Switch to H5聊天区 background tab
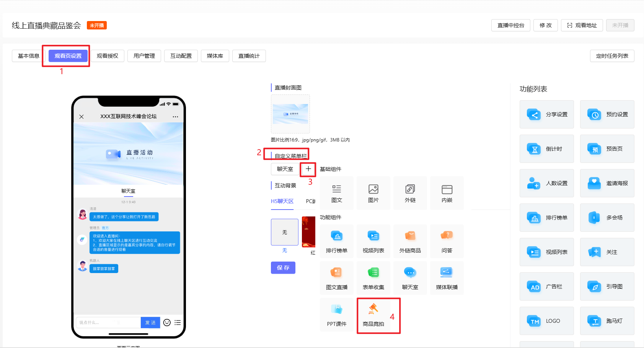This screenshot has width=644, height=348. click(282, 201)
